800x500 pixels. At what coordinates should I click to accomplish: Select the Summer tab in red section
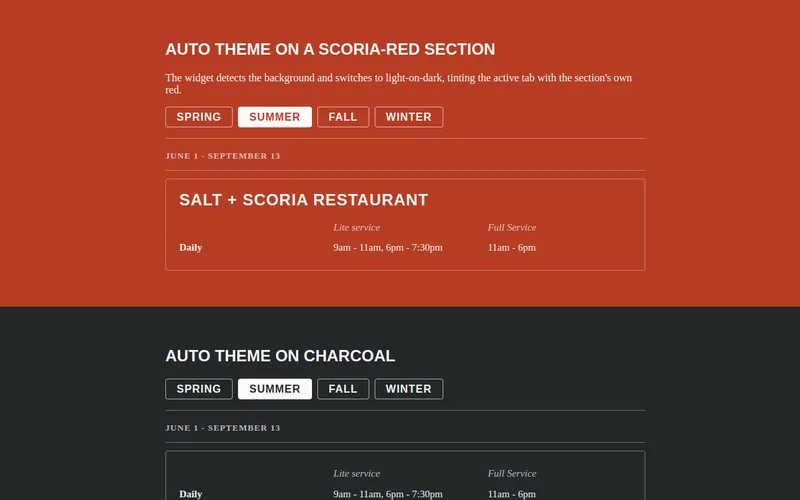coord(274,117)
